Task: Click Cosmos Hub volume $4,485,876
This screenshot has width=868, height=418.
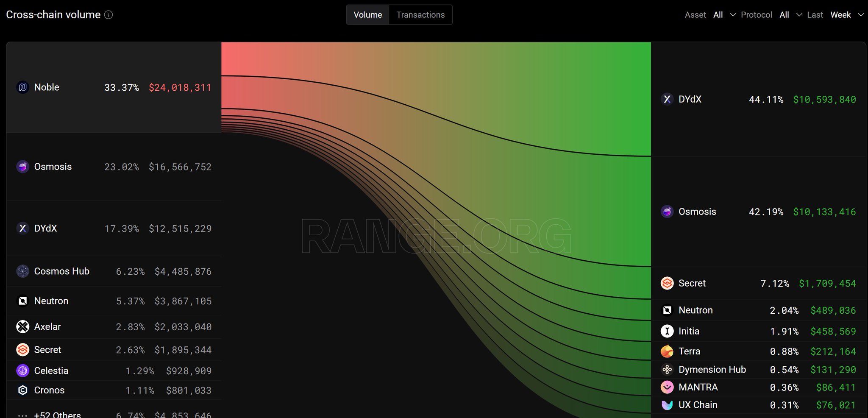Action: point(183,272)
